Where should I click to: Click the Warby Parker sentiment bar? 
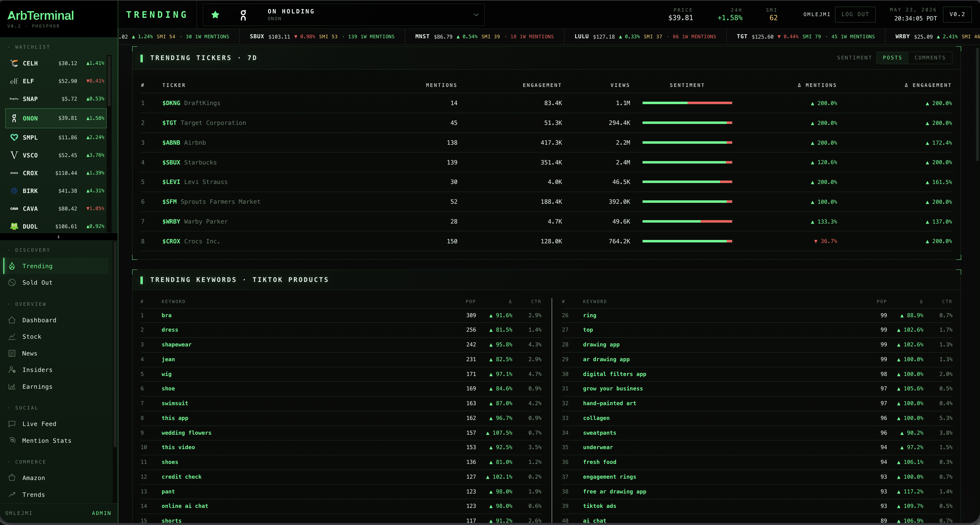687,222
